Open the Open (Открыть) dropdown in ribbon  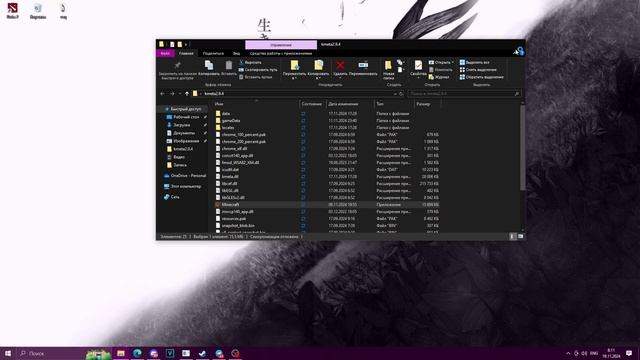(x=441, y=62)
